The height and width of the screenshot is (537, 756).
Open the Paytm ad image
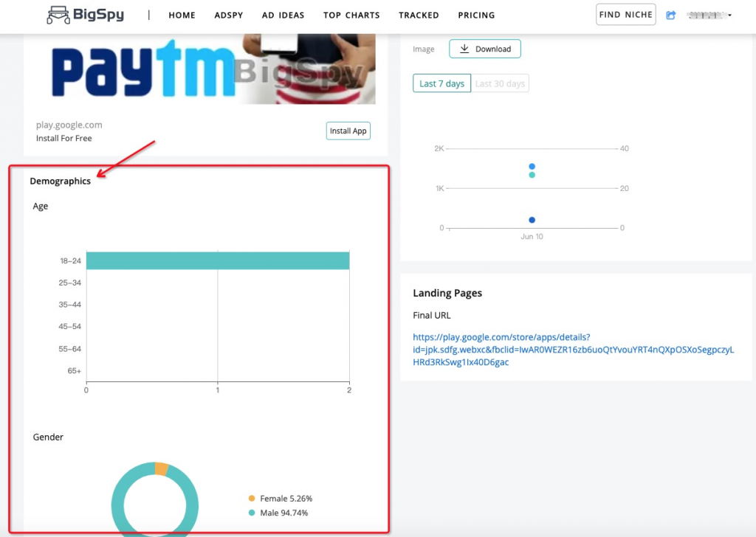click(206, 69)
